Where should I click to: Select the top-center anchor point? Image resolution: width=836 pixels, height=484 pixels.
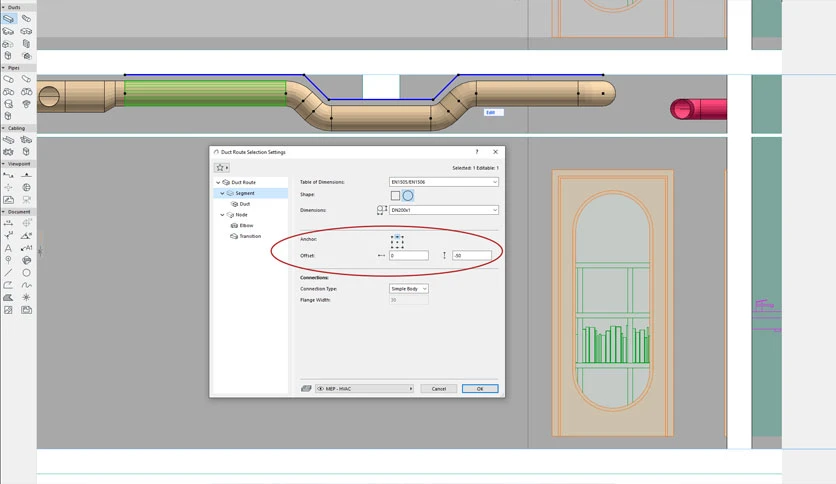tap(397, 236)
